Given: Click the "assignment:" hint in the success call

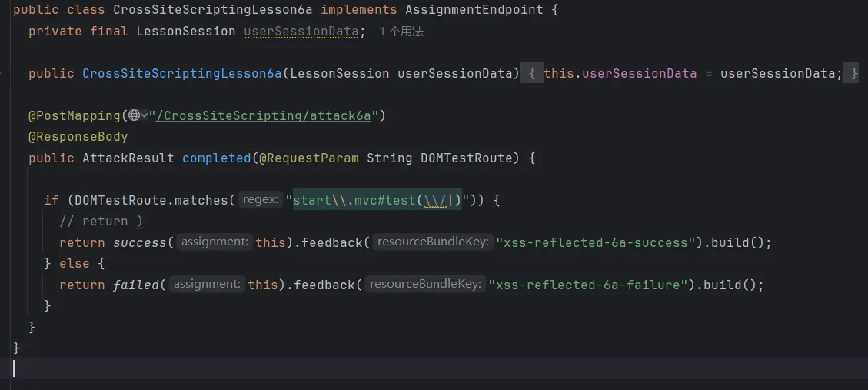Looking at the screenshot, I should point(215,242).
